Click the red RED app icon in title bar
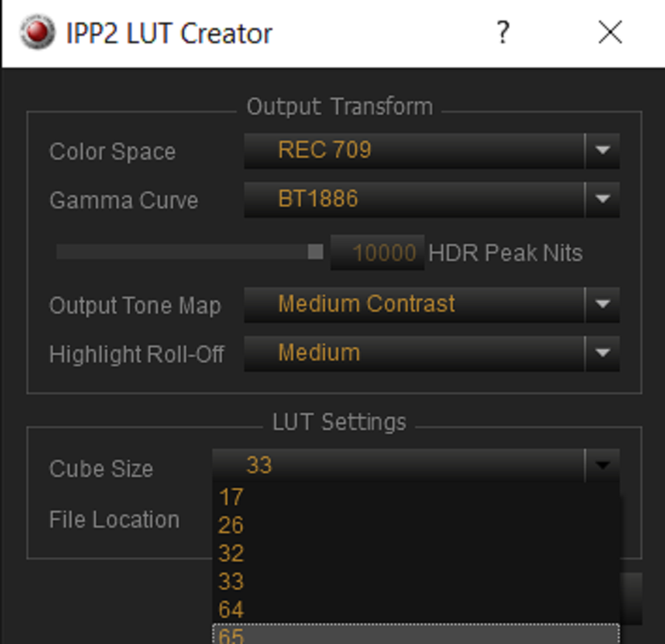665x644 pixels. 38,32
